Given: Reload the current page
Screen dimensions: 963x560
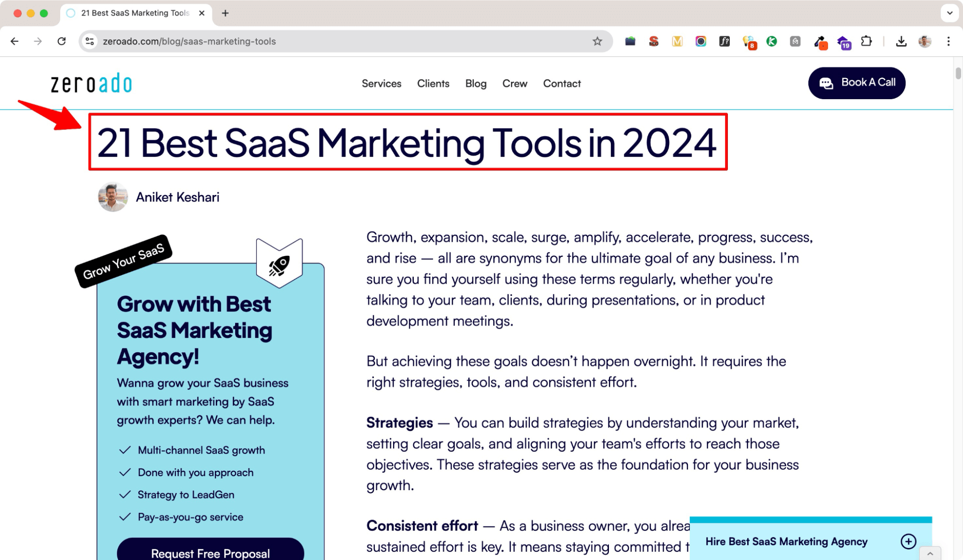Looking at the screenshot, I should pos(62,41).
